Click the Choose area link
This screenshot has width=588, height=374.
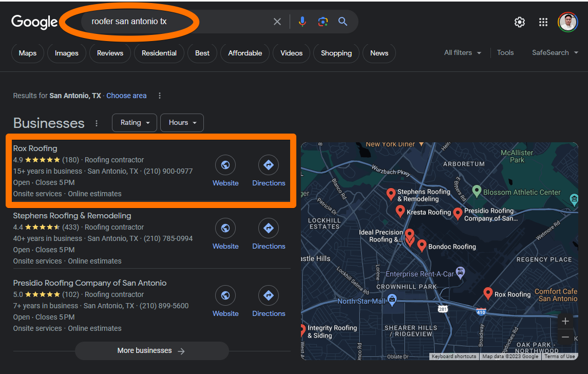point(126,96)
